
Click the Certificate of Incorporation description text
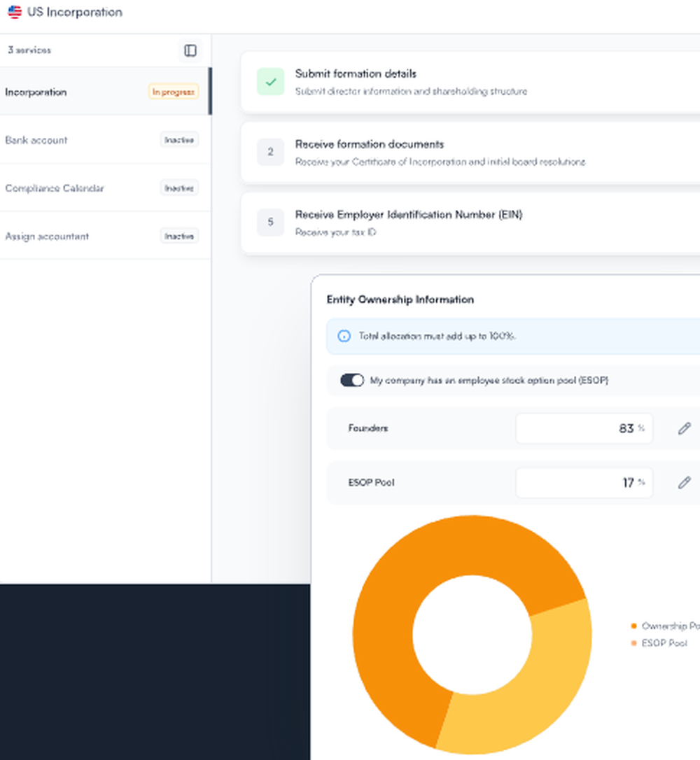coord(440,162)
